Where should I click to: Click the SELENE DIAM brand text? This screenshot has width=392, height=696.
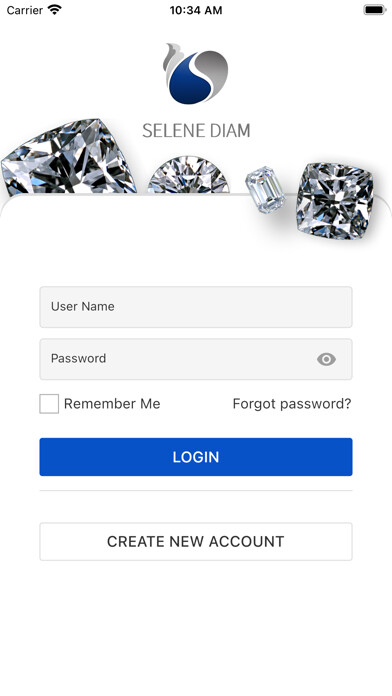click(196, 130)
